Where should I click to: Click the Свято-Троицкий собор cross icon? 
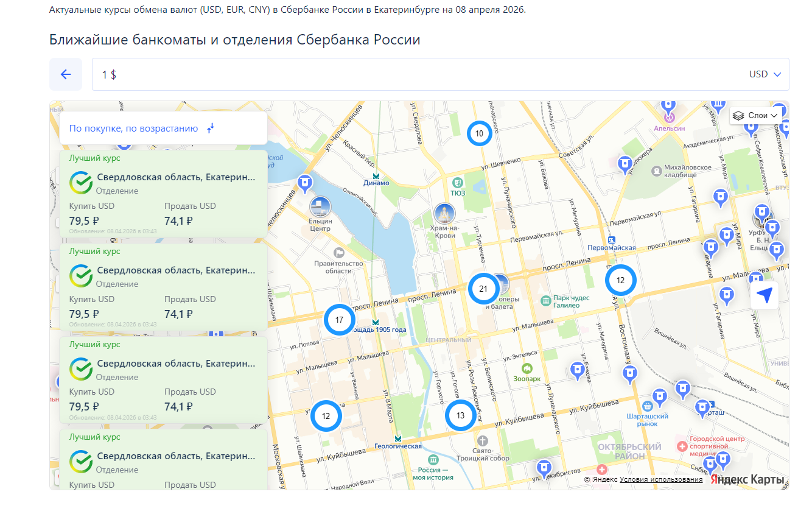(x=483, y=440)
